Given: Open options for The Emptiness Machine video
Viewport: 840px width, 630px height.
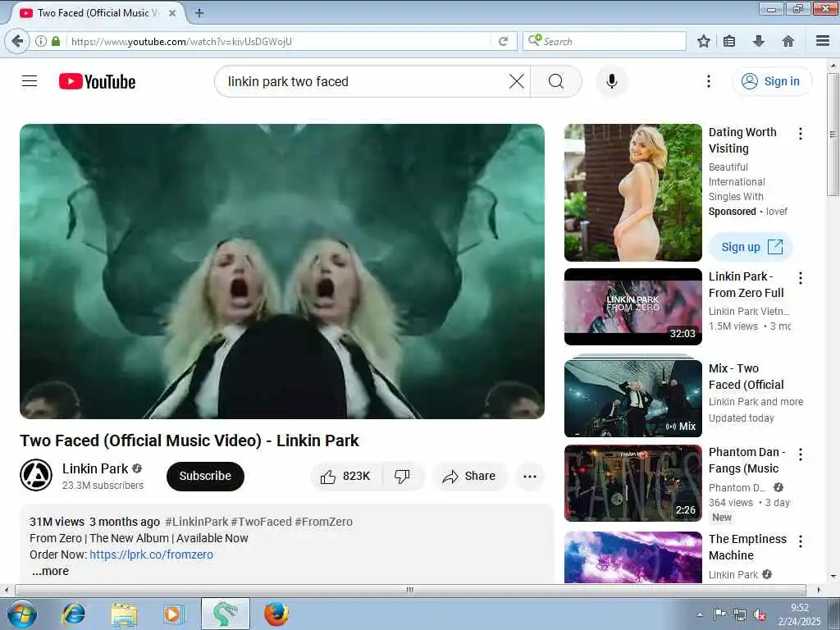Looking at the screenshot, I should pyautogui.click(x=801, y=541).
